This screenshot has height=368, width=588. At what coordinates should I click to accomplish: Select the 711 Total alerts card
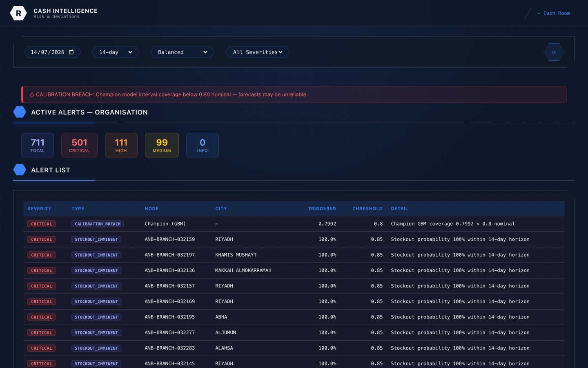point(38,145)
